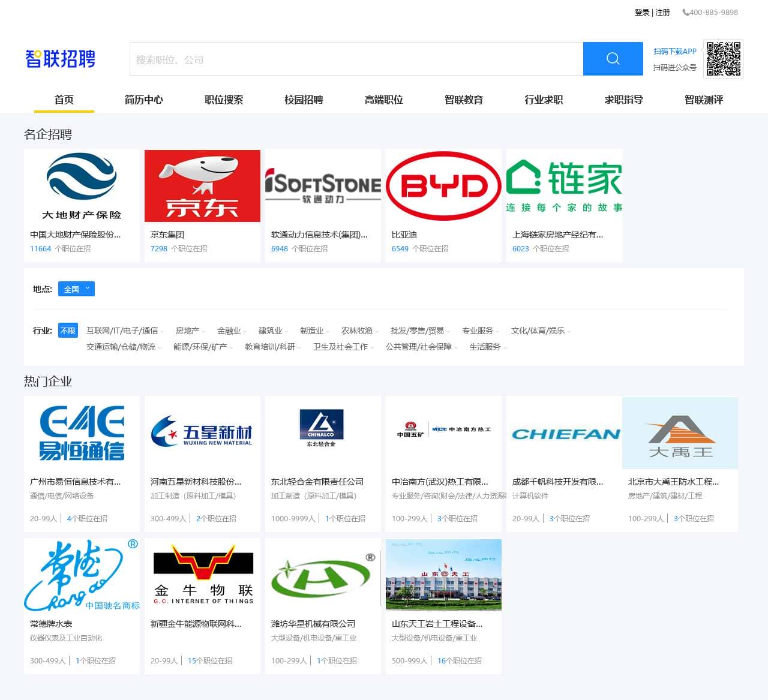Open 职位搜索 tab
Image resolution: width=768 pixels, height=700 pixels.
224,100
